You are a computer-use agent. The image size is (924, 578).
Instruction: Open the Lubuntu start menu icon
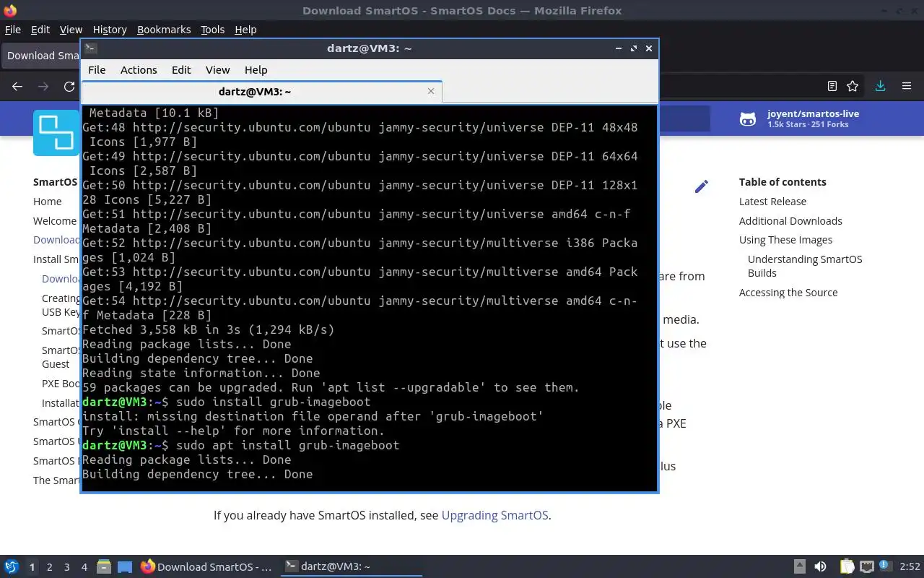[12, 567]
